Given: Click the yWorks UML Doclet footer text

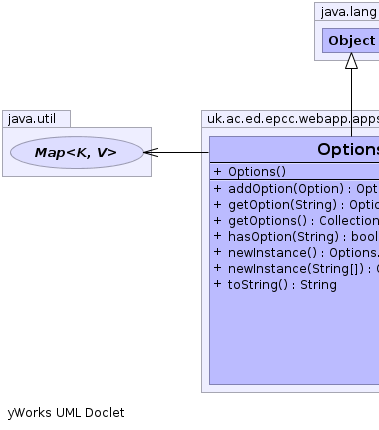Looking at the screenshot, I should 66,413.
